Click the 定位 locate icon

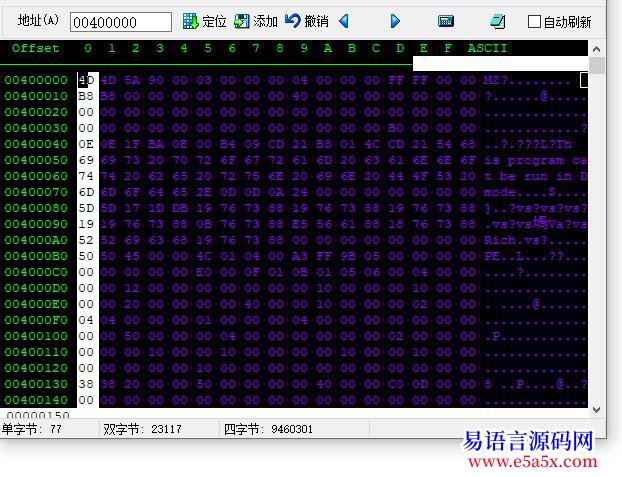(x=190, y=21)
